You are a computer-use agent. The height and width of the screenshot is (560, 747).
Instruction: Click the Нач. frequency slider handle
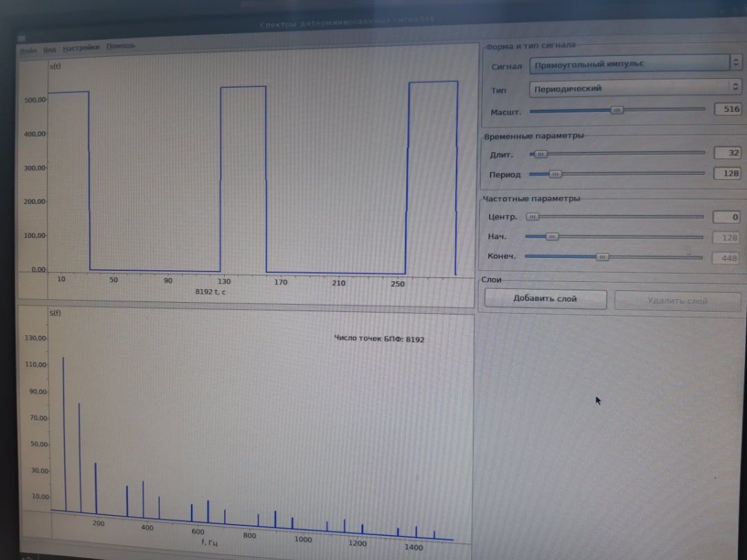click(x=552, y=236)
